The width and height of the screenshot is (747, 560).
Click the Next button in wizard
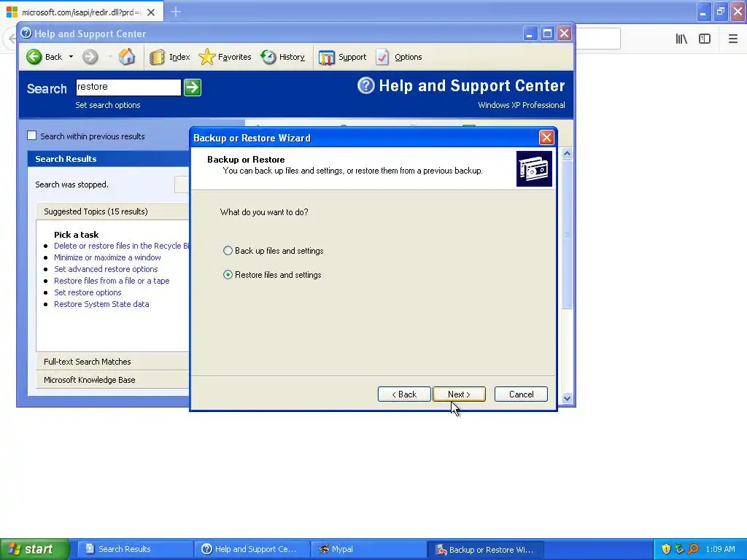tap(459, 394)
